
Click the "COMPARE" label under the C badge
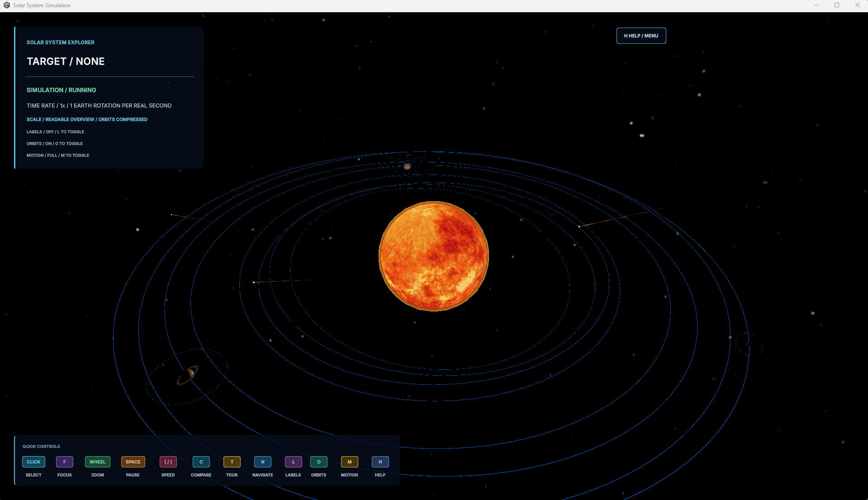pos(201,475)
